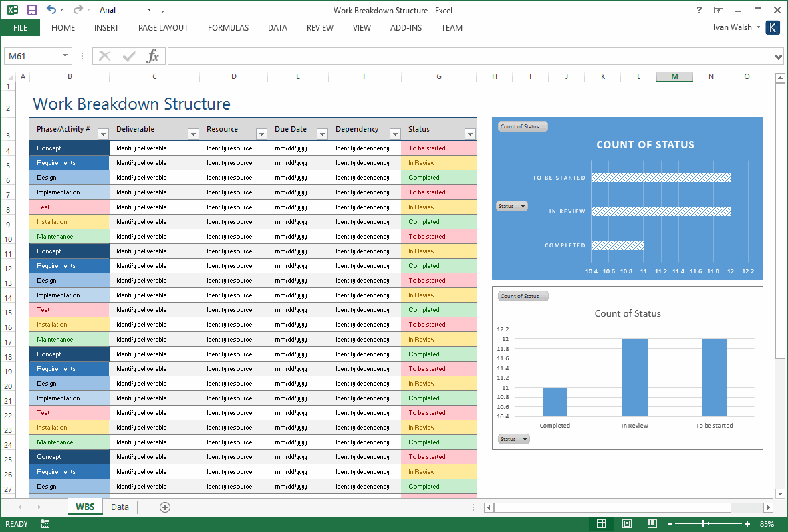Switch to the FORMULAS ribbon tab
Image resolution: width=788 pixels, height=532 pixels.
point(228,28)
